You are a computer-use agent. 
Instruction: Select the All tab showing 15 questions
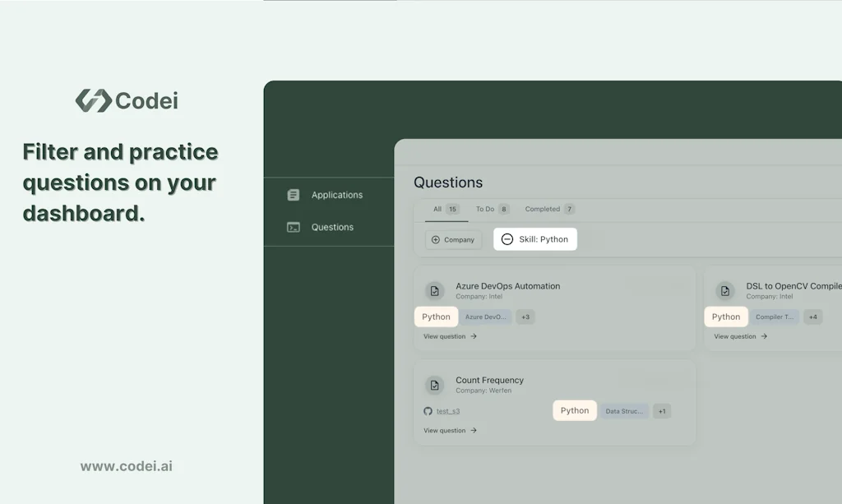445,209
